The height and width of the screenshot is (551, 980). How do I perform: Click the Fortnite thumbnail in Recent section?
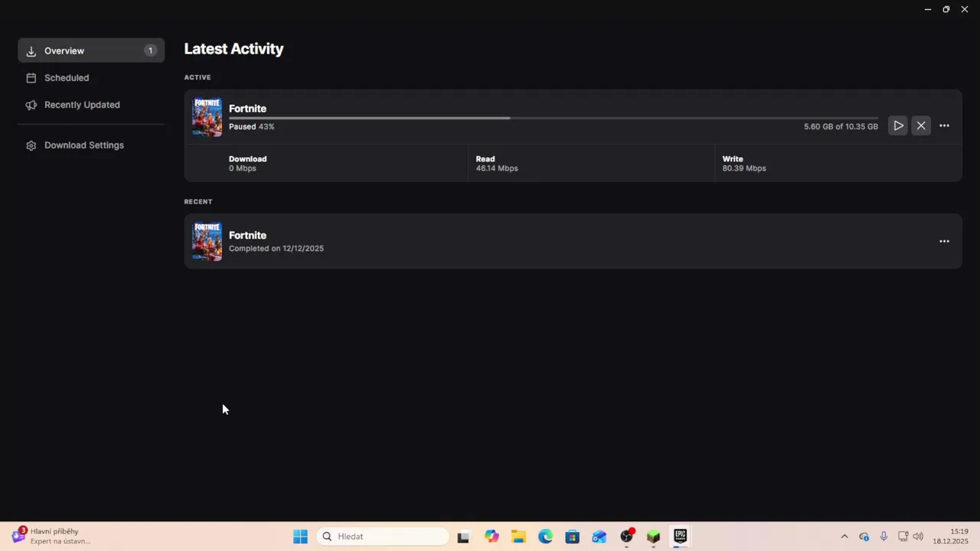(x=207, y=242)
